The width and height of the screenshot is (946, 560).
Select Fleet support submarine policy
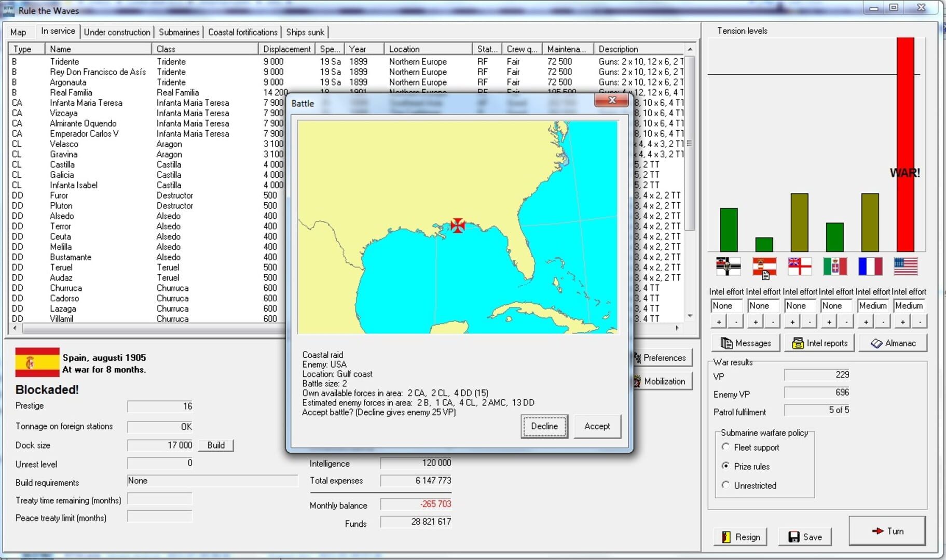(725, 447)
